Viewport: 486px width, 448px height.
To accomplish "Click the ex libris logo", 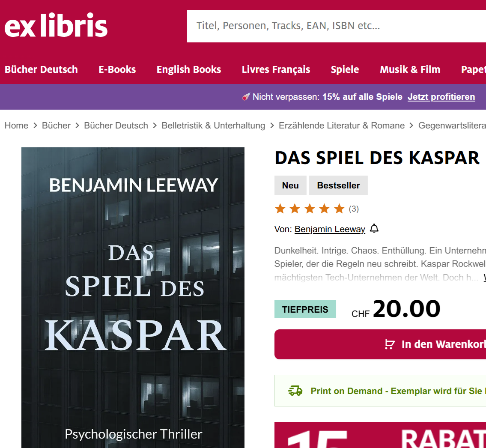I will [56, 25].
